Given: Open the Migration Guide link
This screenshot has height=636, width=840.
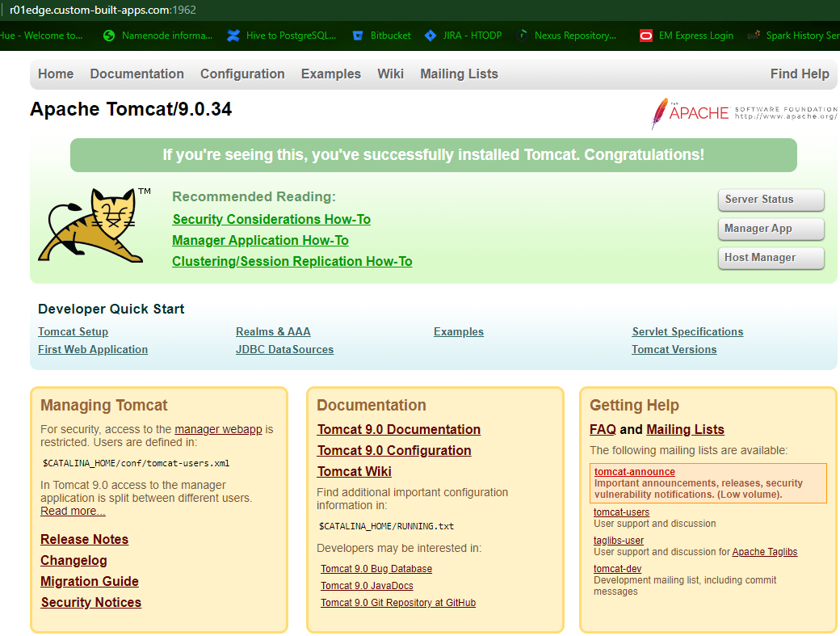Looking at the screenshot, I should tap(90, 581).
